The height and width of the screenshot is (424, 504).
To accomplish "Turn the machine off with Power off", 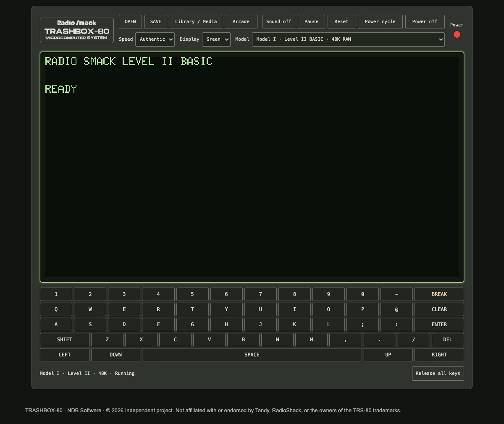I will pos(425,22).
